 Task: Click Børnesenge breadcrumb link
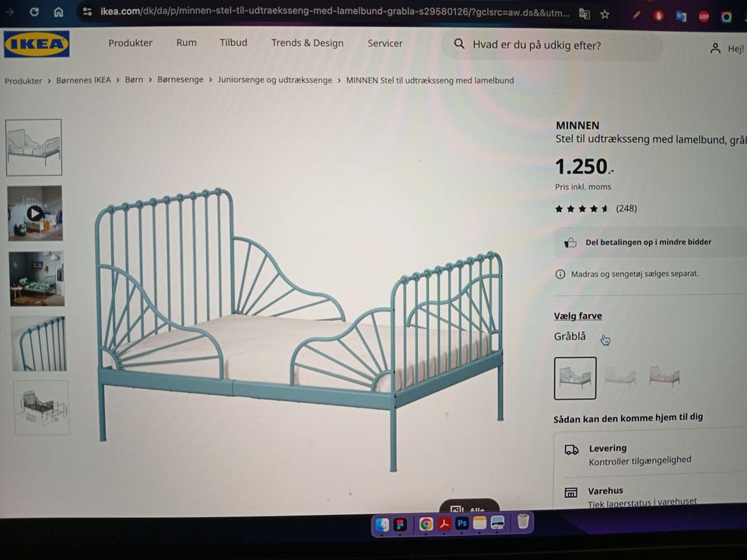point(180,79)
